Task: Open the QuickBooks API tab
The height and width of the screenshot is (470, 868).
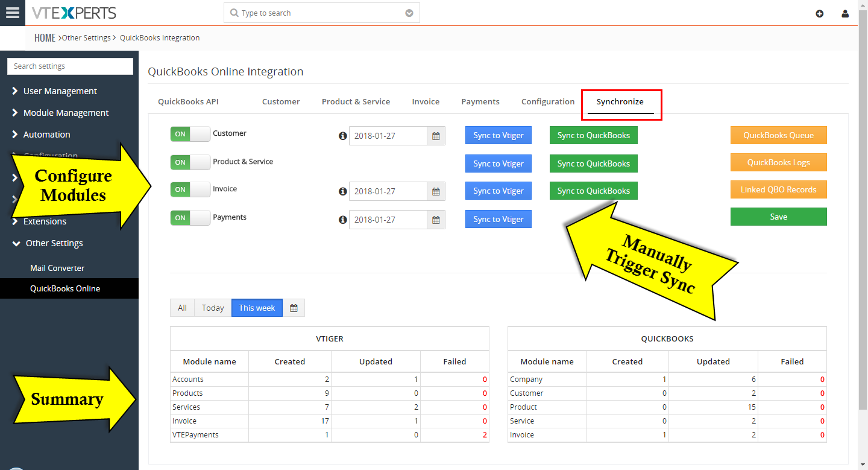Action: click(x=188, y=101)
